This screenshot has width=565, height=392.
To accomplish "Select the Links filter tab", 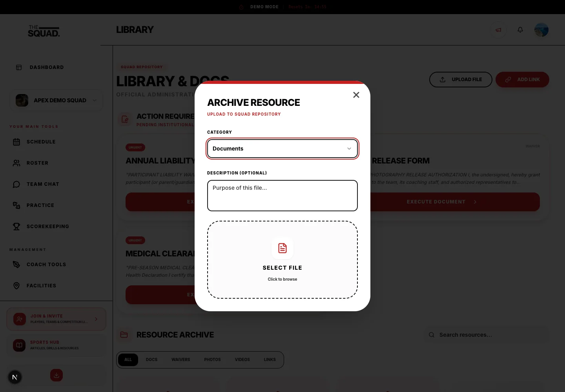I will [270, 360].
